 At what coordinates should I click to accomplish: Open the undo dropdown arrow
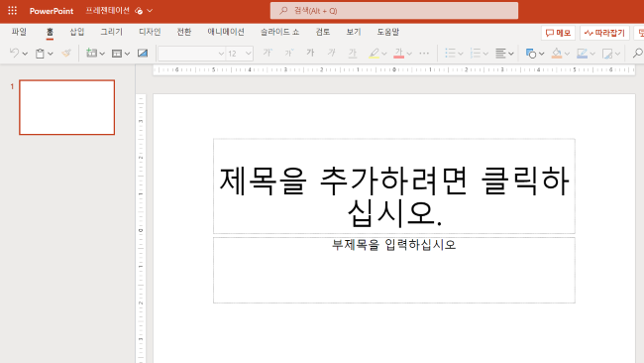tap(25, 54)
